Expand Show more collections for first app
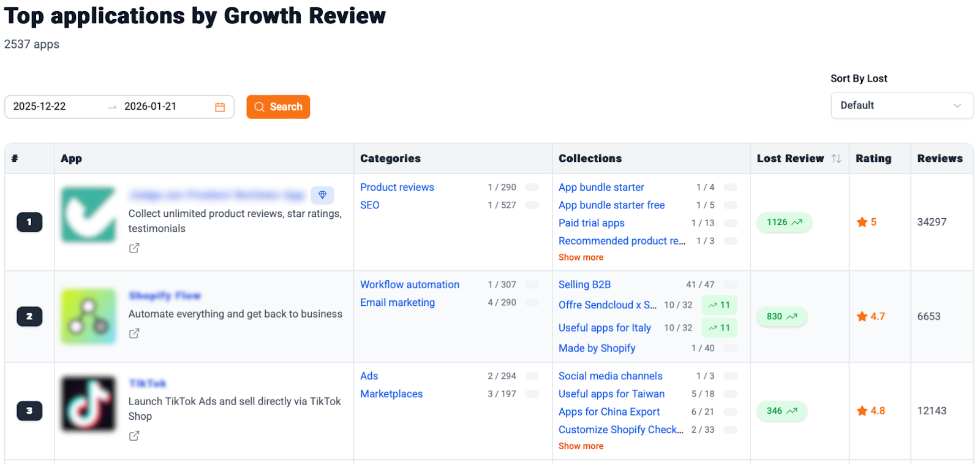The image size is (980, 464). pos(581,257)
